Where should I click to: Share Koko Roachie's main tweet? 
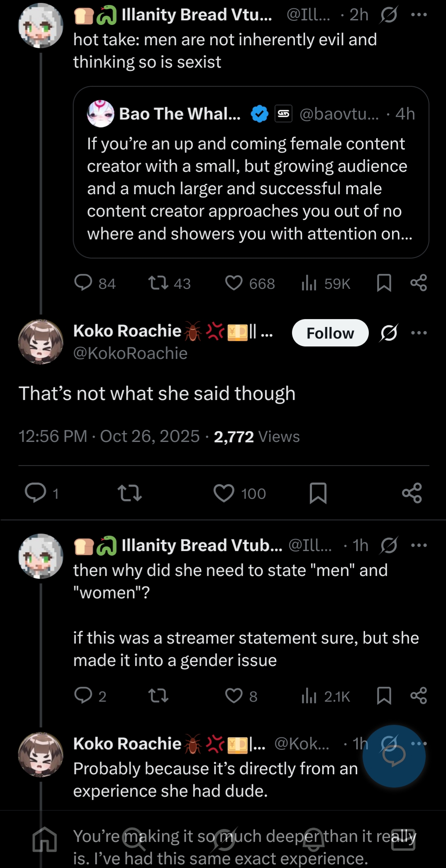412,493
